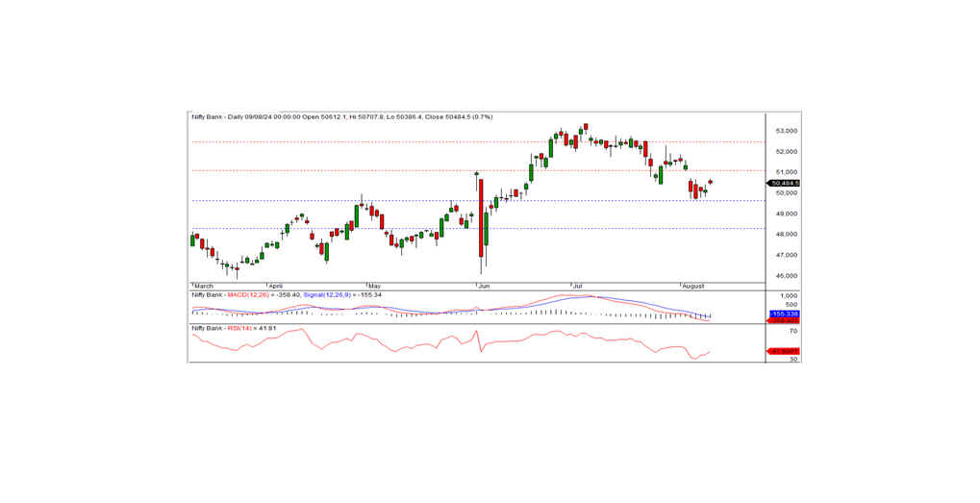Click the Nifty Bank daily chart title text
Screen dimensions: 980x503
pos(341,116)
